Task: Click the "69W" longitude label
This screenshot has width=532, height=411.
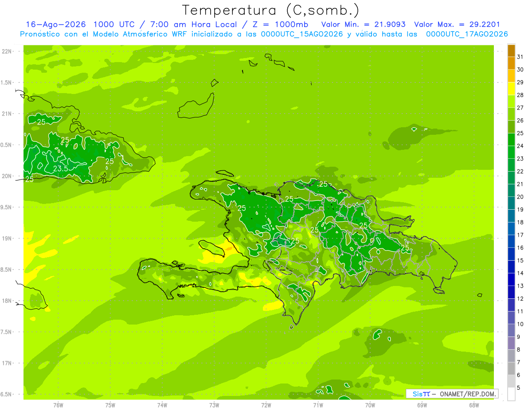Action: click(422, 405)
